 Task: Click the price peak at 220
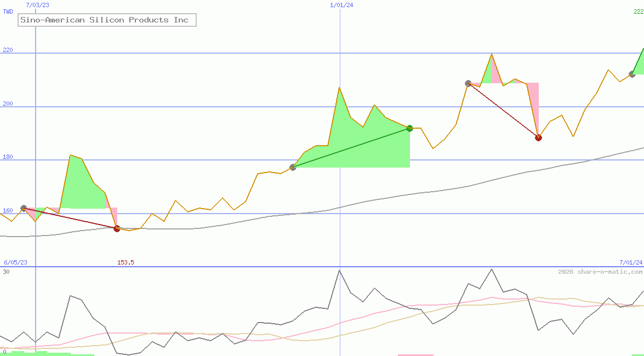tap(491, 54)
